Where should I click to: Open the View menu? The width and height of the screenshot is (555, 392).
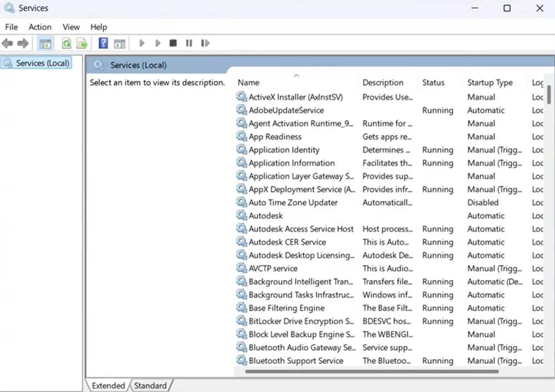[x=71, y=27]
